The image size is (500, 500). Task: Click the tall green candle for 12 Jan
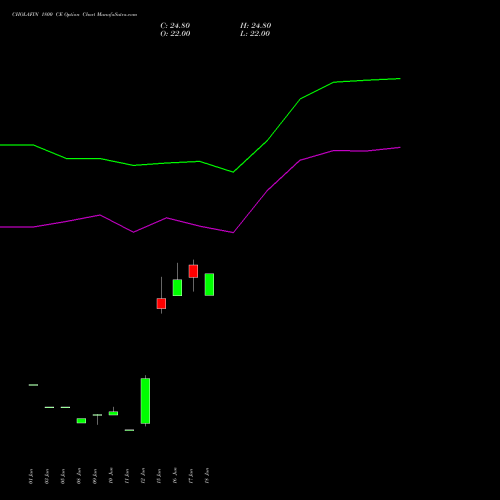(x=145, y=401)
